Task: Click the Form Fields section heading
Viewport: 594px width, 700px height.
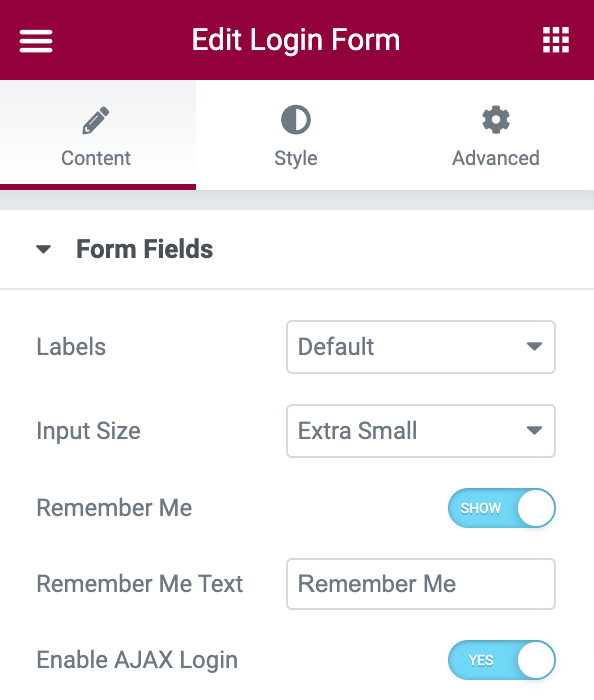Action: [x=145, y=249]
